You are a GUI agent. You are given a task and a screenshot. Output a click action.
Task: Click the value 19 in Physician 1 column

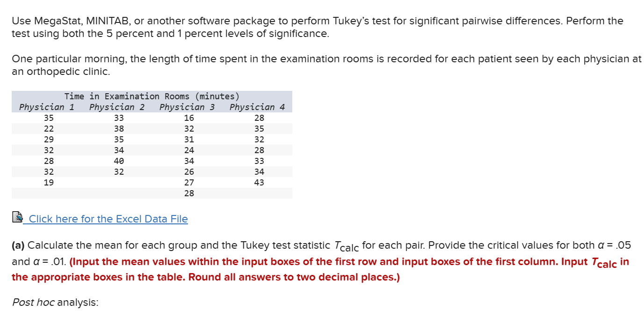(x=49, y=183)
